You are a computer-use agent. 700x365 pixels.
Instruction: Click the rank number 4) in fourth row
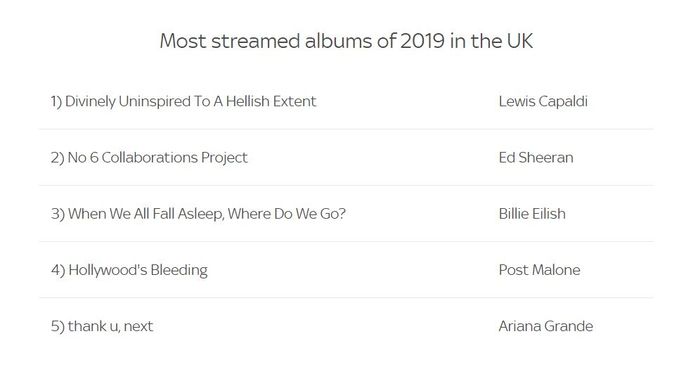tap(58, 270)
